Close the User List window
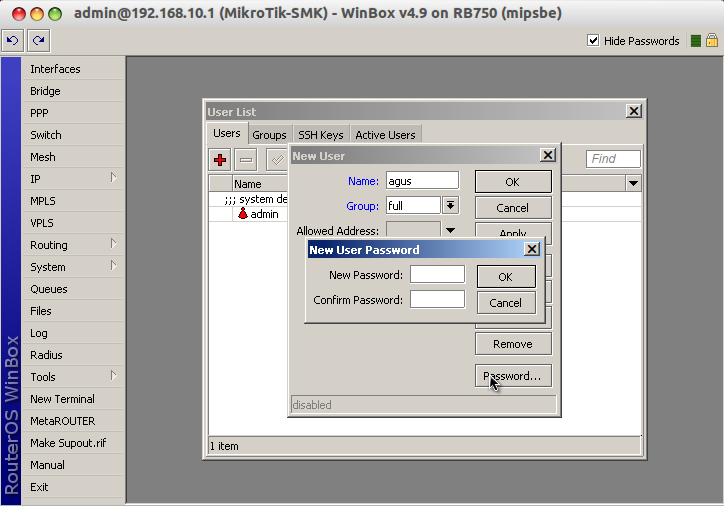Image resolution: width=724 pixels, height=506 pixels. point(634,111)
